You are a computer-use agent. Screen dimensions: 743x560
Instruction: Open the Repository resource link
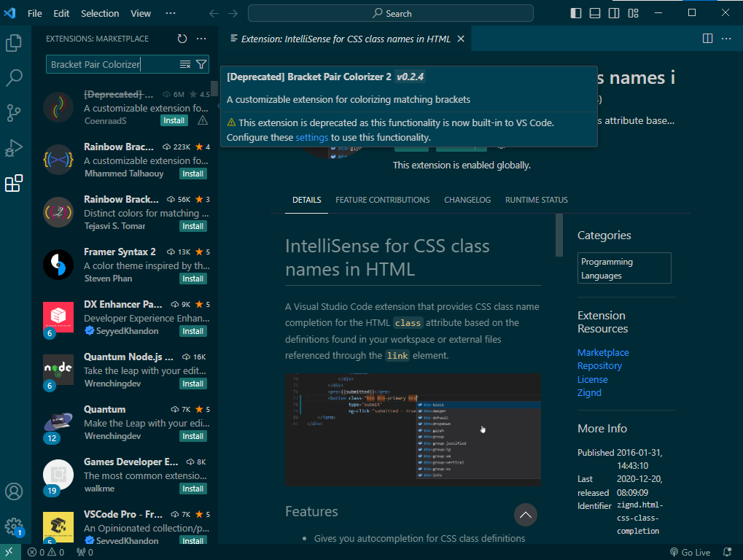coord(599,366)
